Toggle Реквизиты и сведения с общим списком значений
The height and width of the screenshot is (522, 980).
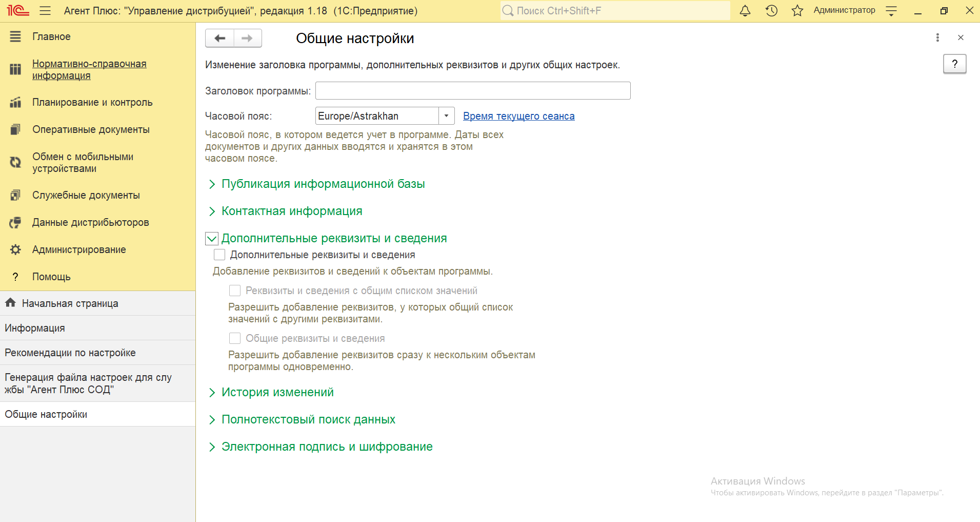tap(235, 291)
